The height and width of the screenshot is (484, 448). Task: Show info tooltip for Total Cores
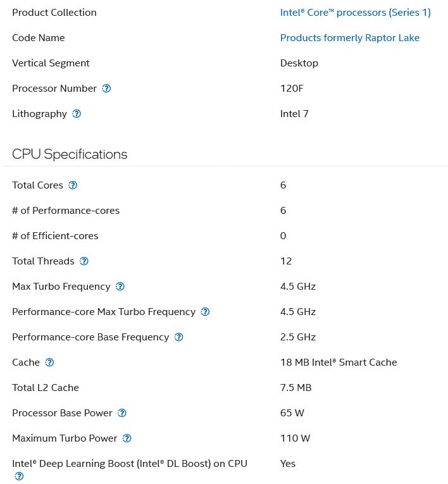click(x=73, y=185)
